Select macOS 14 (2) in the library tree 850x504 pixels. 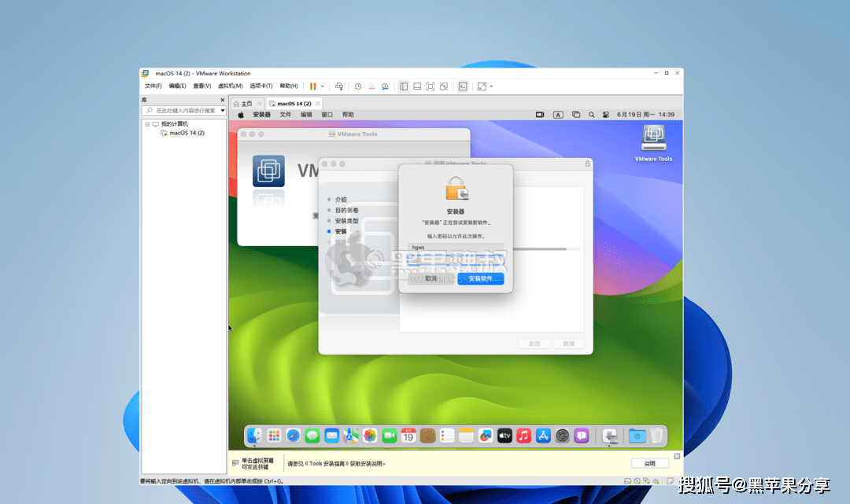coord(187,133)
